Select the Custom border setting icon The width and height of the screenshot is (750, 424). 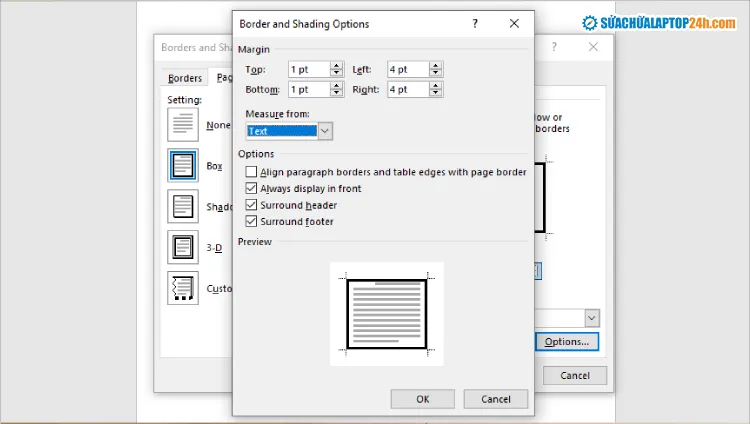coord(183,288)
